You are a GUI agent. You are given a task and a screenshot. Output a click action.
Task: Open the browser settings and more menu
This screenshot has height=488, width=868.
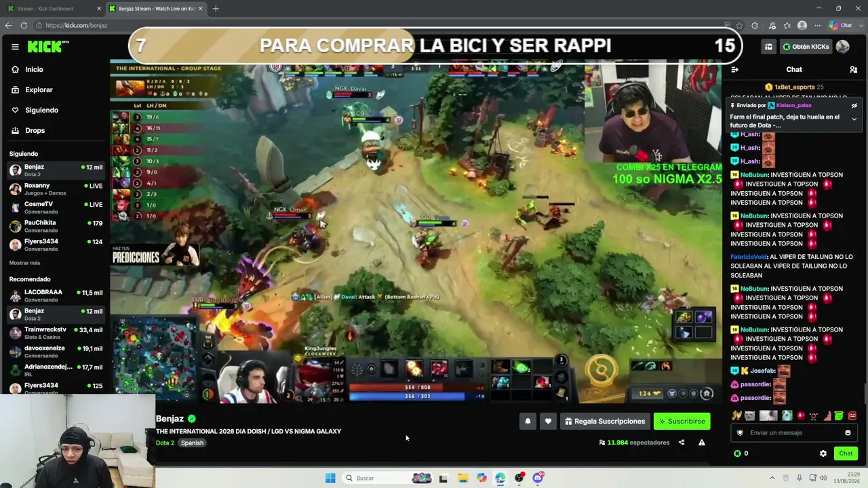coord(816,25)
